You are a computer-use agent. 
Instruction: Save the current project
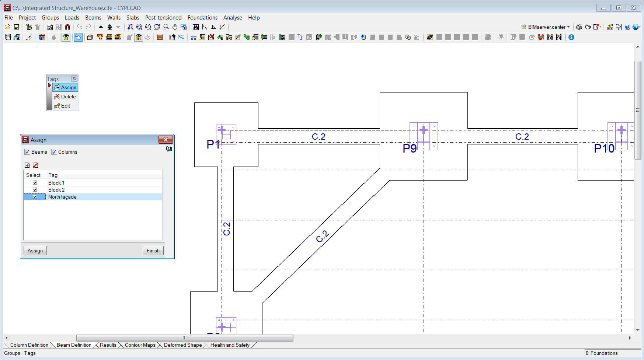click(x=17, y=27)
